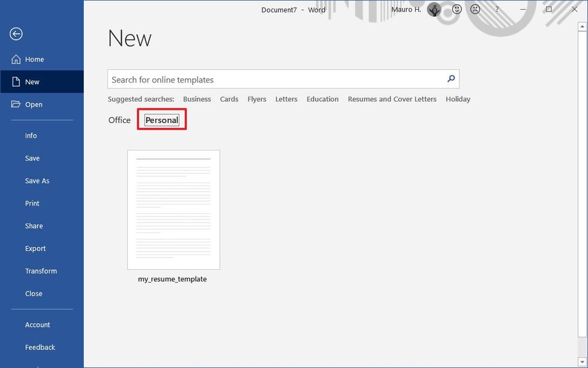
Task: Click the back arrow to exit Backstage view
Action: pyautogui.click(x=16, y=34)
